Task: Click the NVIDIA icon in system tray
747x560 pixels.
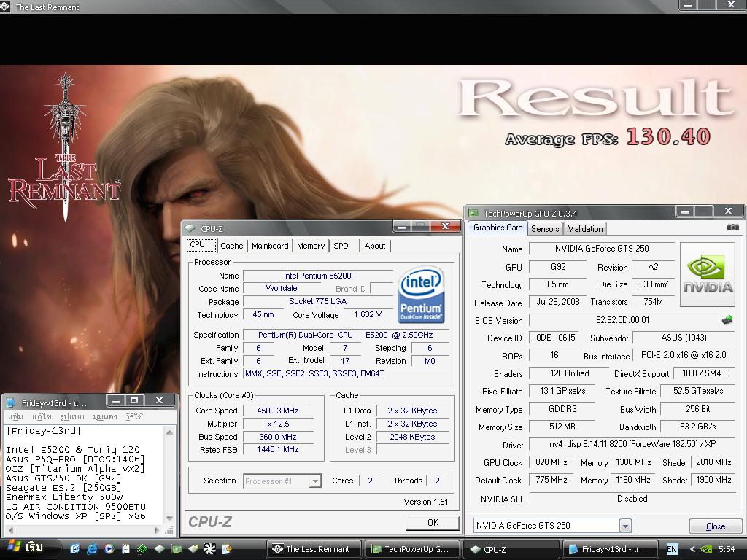Action: (x=706, y=549)
